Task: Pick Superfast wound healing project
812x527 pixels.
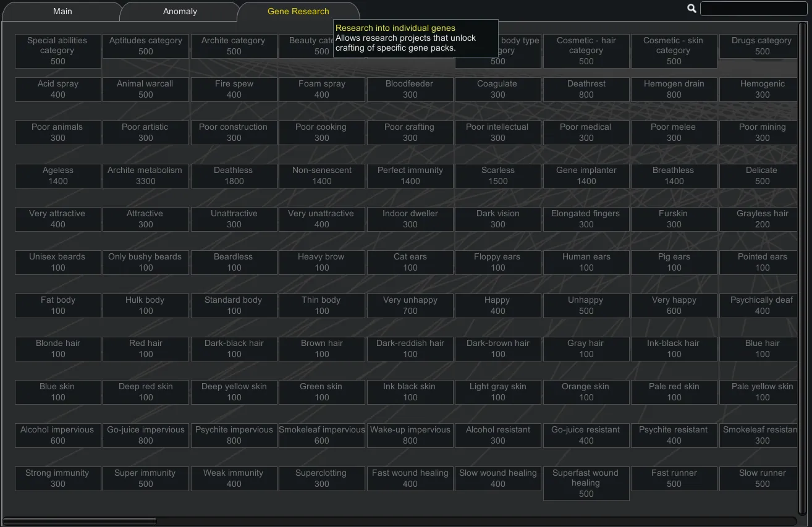Action: click(586, 483)
